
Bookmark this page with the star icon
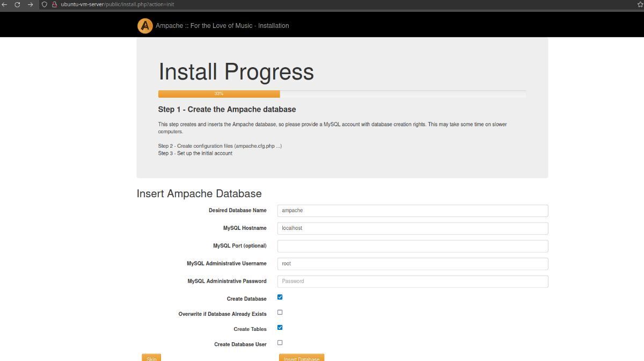click(640, 4)
